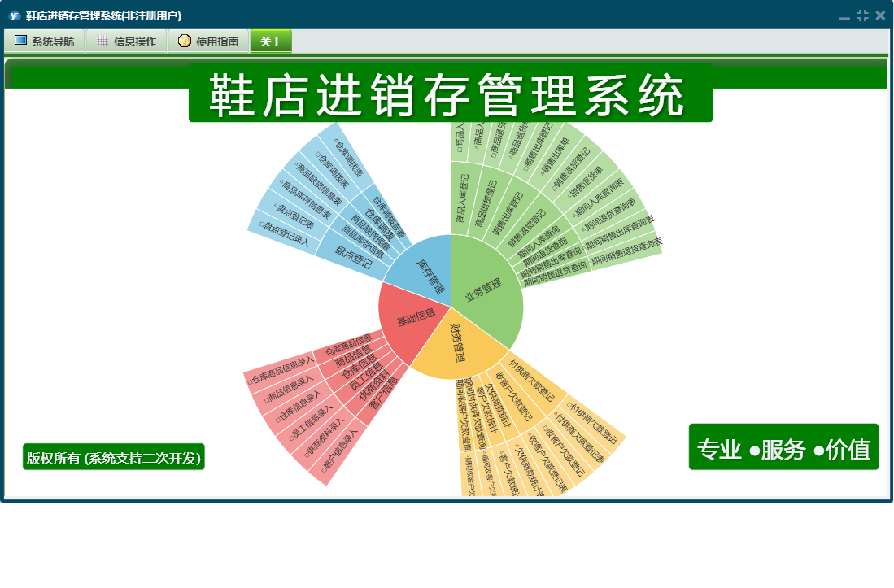894x588 pixels.
Task: Open 客户信息录入 outer segment
Action: pos(340,451)
